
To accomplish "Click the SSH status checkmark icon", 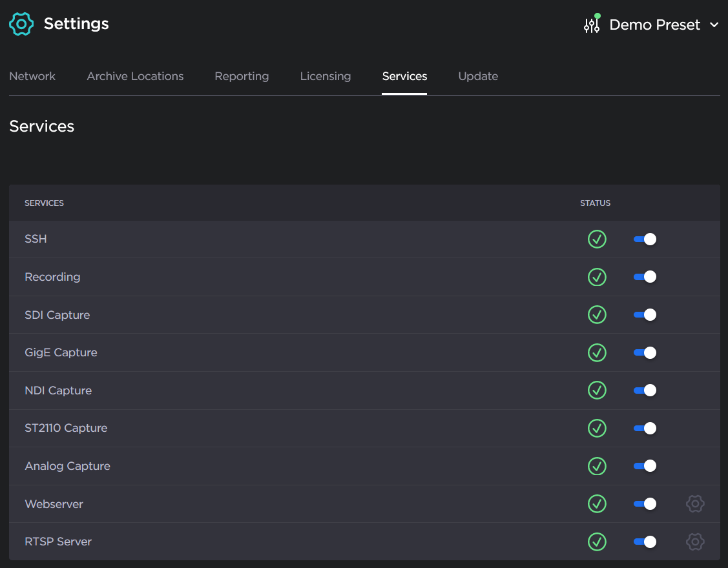I will pyautogui.click(x=597, y=239).
